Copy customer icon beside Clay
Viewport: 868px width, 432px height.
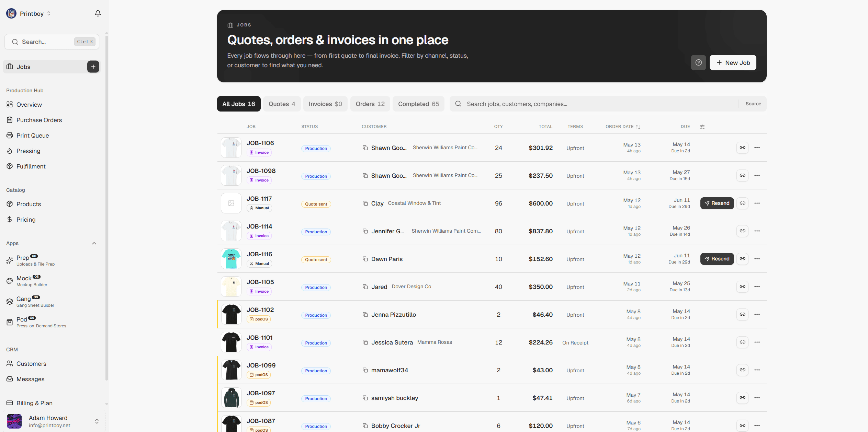pyautogui.click(x=365, y=203)
